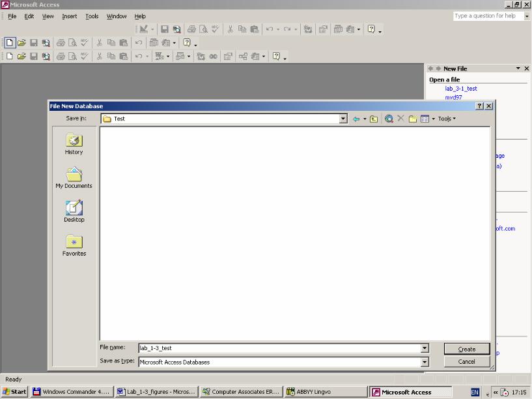
Task: Click the question mark help button in dialog title
Action: pos(479,106)
